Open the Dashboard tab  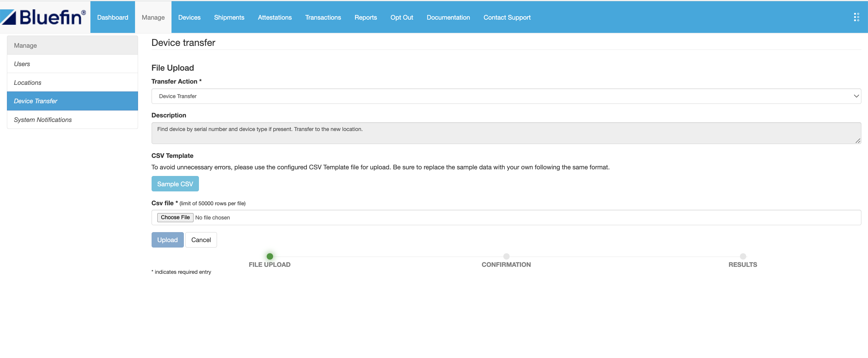(x=112, y=17)
